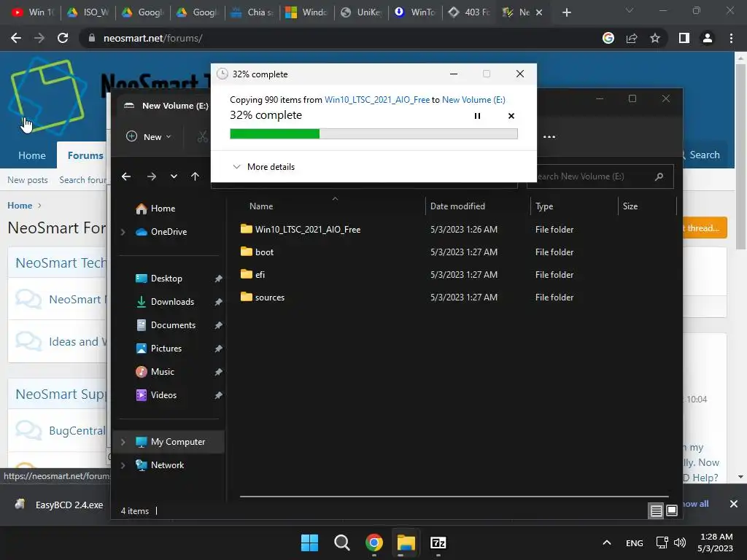The height and width of the screenshot is (560, 747).
Task: Switch to Chia browser tab
Action: point(252,12)
